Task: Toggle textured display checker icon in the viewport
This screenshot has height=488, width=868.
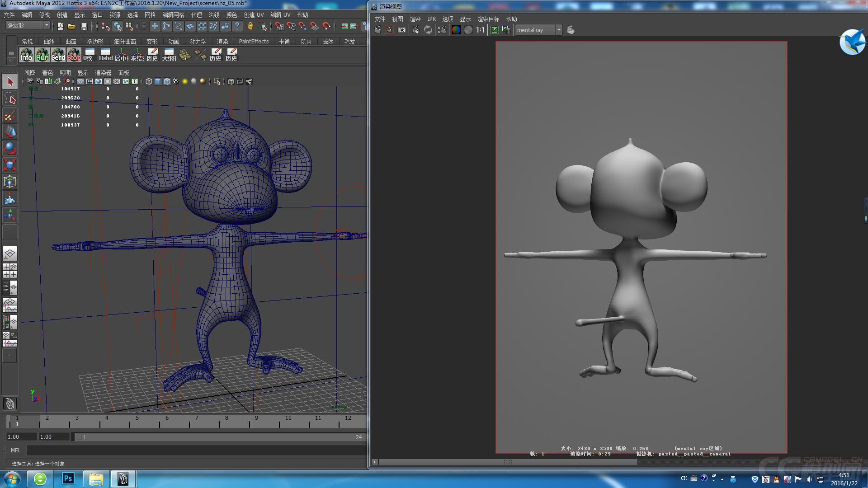Action: click(x=175, y=81)
